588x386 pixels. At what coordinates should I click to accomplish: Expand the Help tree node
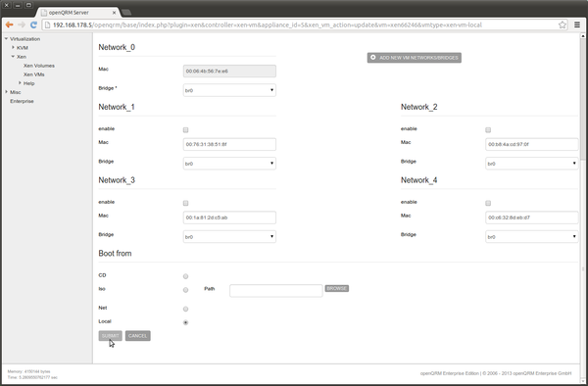20,83
